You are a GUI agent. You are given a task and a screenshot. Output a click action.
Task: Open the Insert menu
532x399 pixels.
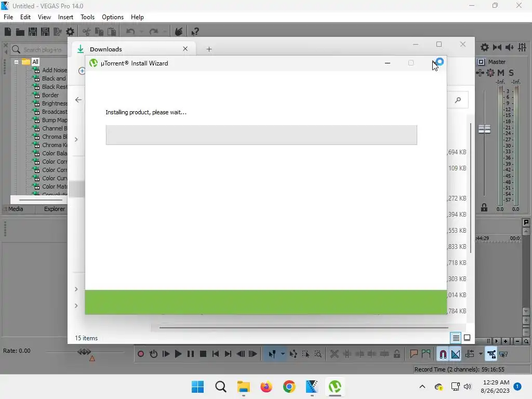[x=65, y=17]
